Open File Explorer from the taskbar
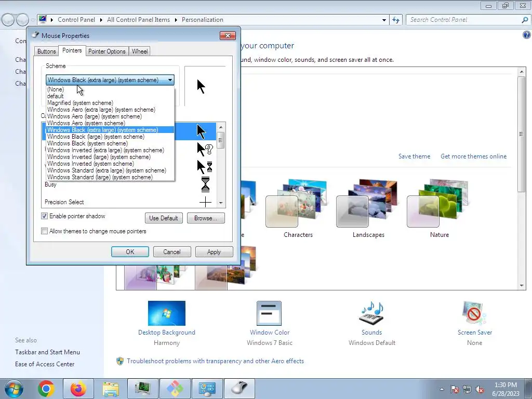 [111, 389]
